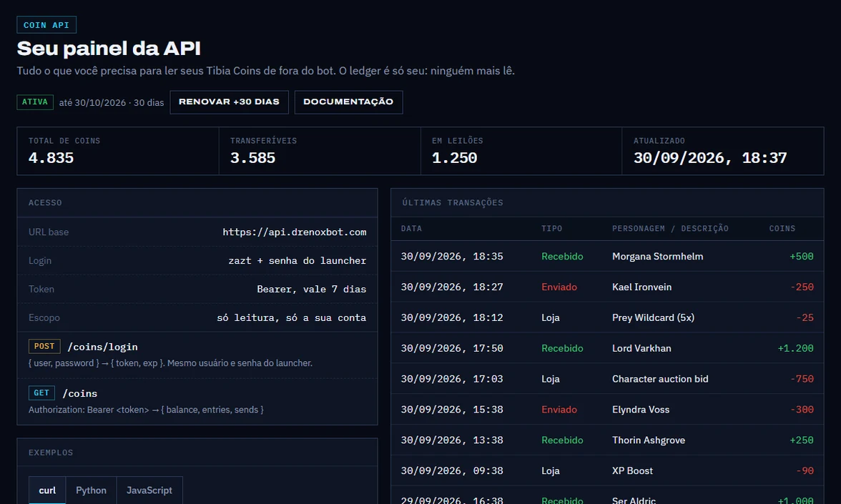Click the /coins endpoint path
Screen dimensions: 841x504
click(80, 393)
